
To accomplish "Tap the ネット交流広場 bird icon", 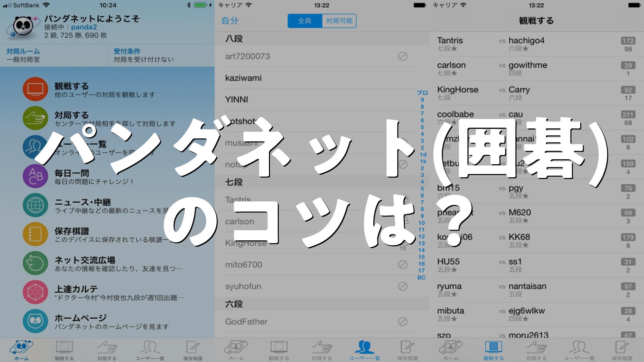I will click(35, 263).
